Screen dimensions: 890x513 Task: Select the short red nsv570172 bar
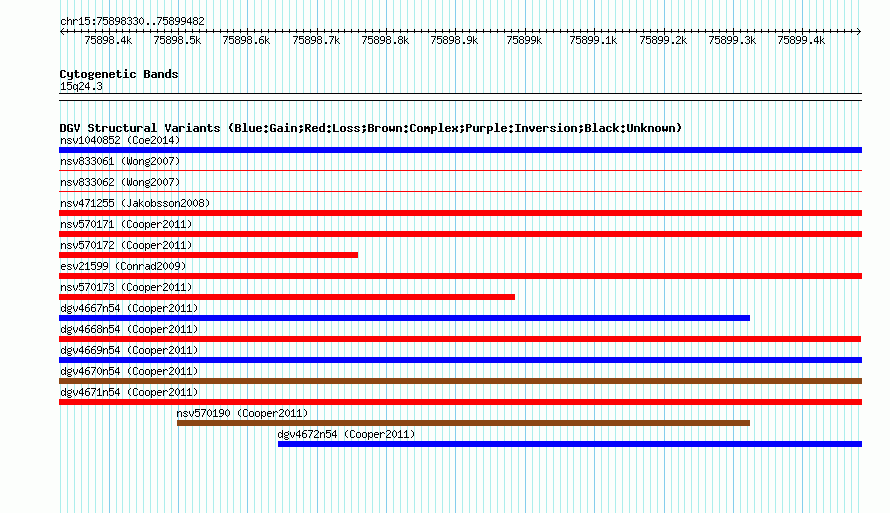coord(208,255)
